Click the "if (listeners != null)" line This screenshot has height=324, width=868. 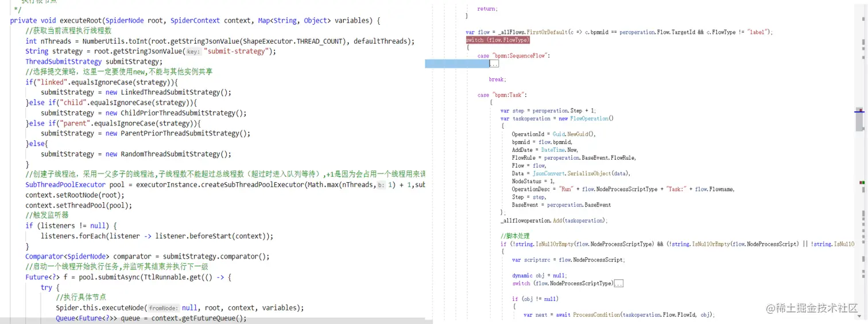[71, 226]
